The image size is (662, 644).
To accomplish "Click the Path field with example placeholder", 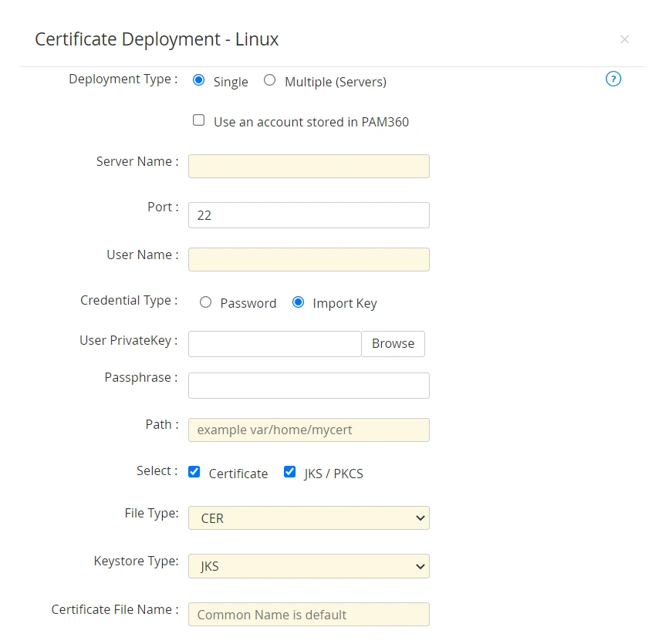I will 309,430.
